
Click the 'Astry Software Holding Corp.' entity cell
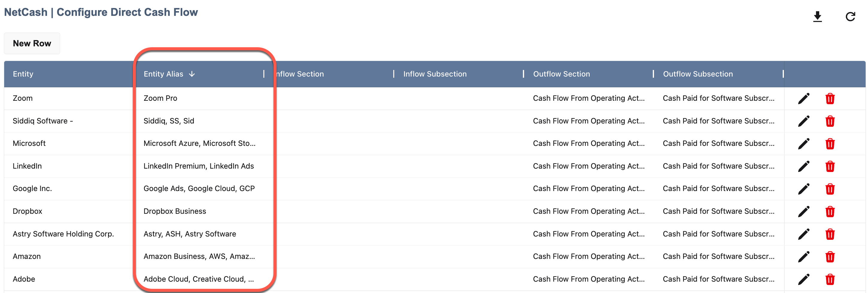pyautogui.click(x=69, y=234)
